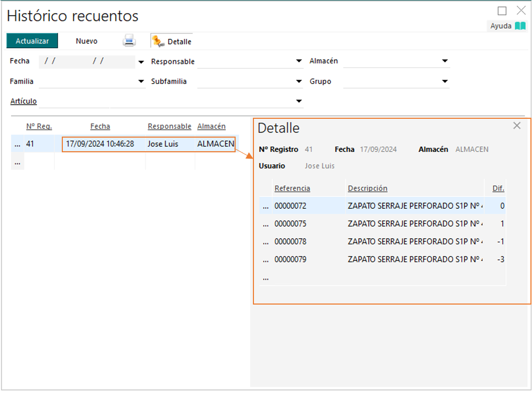Click the ellipsis on record 41 row
The width and height of the screenshot is (532, 393).
tap(17, 144)
